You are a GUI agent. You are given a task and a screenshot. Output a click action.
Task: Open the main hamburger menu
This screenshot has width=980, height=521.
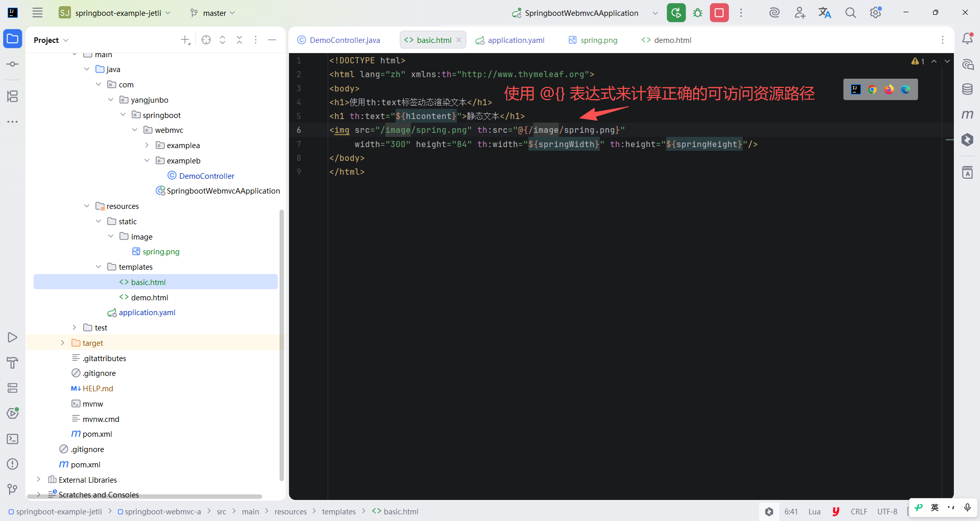(x=37, y=13)
